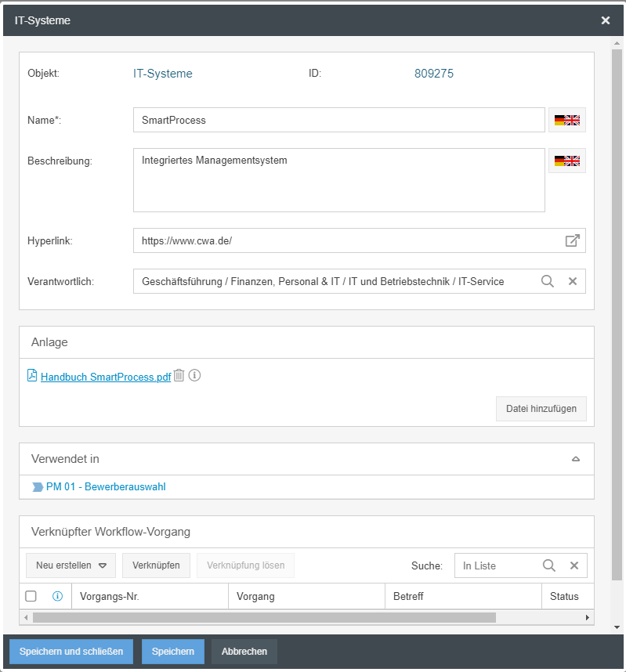Click the horizontal scrollbar of the table
This screenshot has height=672, width=626.
tap(264, 618)
